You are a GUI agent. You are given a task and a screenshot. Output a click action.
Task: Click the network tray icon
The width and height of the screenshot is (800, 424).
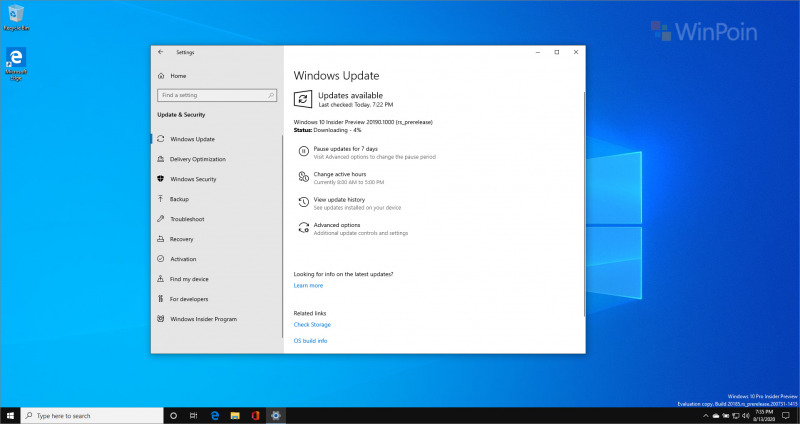point(735,416)
